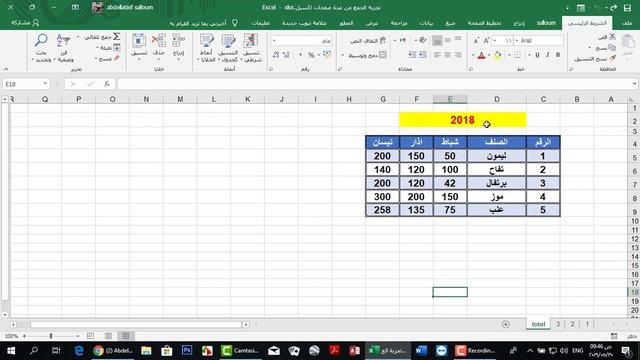Image resolution: width=640 pixels, height=360 pixels.
Task: Apply percent style format
Action: (311, 55)
